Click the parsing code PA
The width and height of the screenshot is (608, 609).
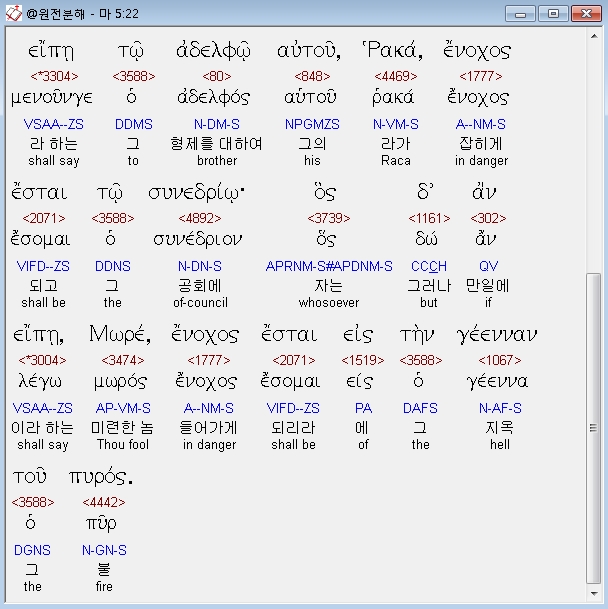click(363, 408)
